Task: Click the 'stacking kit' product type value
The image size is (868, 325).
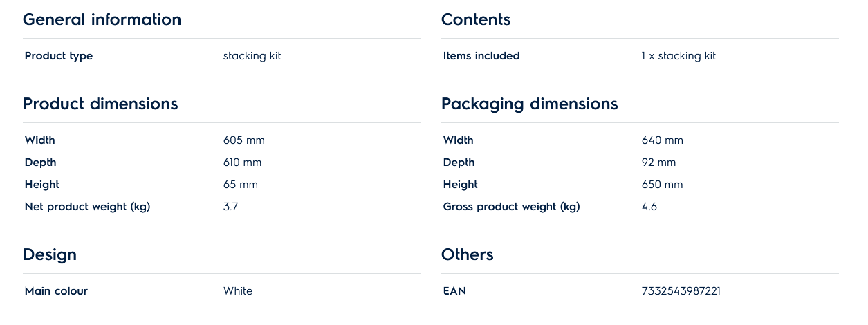Action: (x=252, y=56)
